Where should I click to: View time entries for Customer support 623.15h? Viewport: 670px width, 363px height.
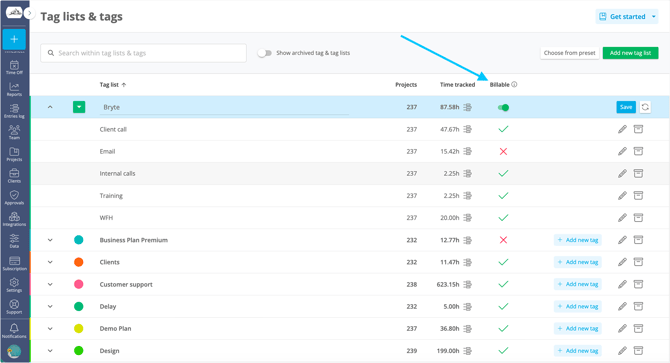point(467,284)
